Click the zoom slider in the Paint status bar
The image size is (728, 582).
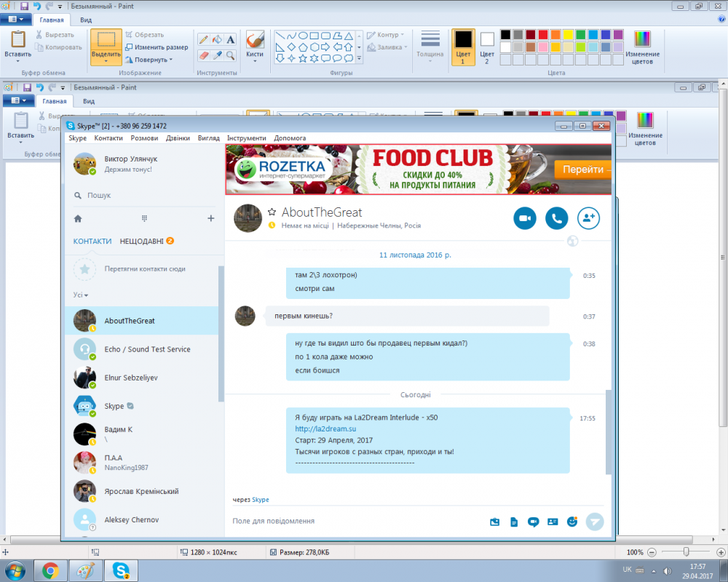pyautogui.click(x=685, y=552)
